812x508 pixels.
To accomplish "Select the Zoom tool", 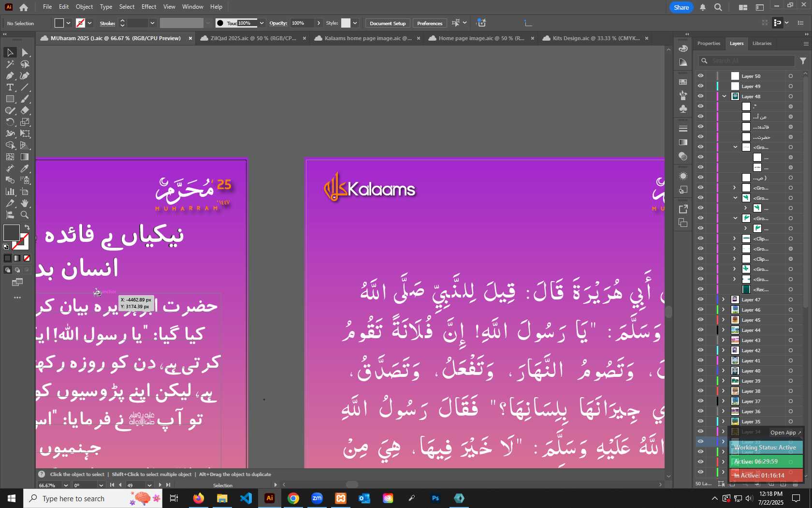I will point(25,215).
